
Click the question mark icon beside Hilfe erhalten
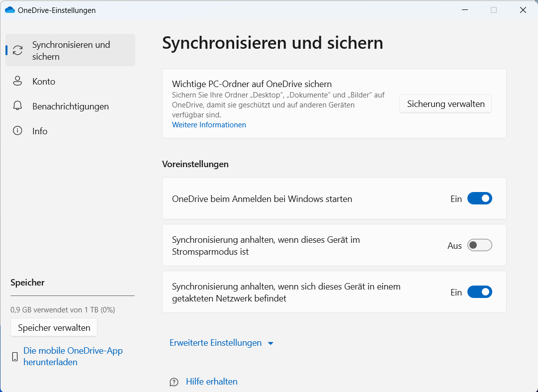[174, 382]
